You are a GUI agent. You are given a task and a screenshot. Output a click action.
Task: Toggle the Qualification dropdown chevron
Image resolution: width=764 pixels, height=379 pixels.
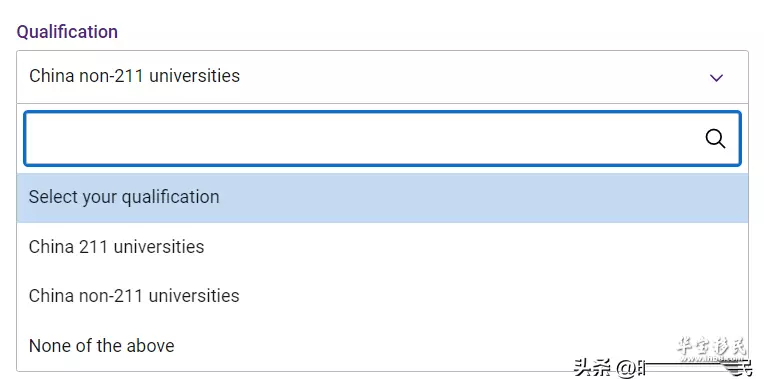pyautogui.click(x=716, y=77)
